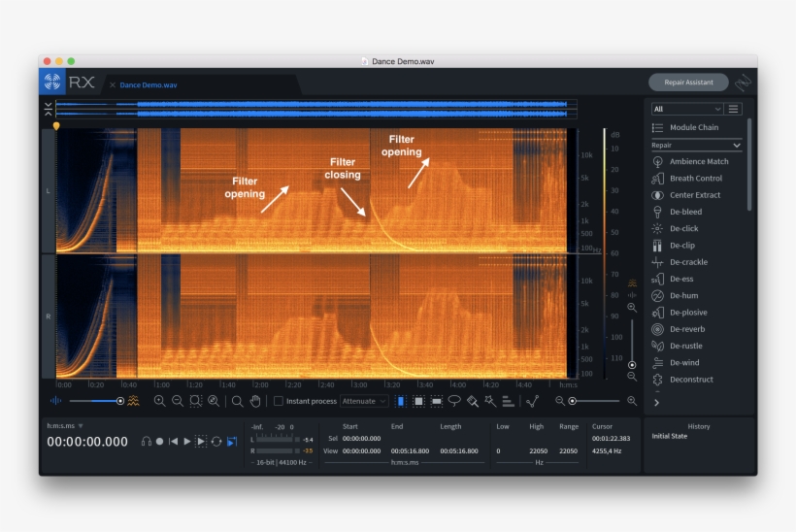The height and width of the screenshot is (532, 796).
Task: Toggle loop playback in transport
Action: (216, 442)
